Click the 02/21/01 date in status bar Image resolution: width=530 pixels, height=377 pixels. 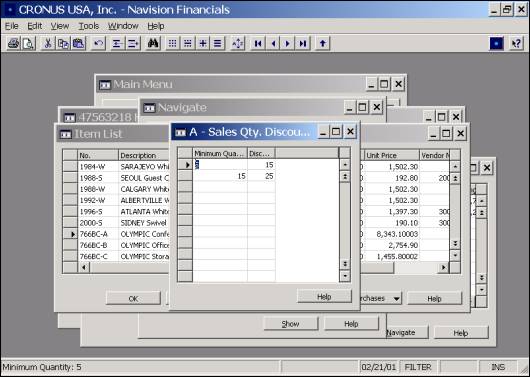click(x=378, y=367)
